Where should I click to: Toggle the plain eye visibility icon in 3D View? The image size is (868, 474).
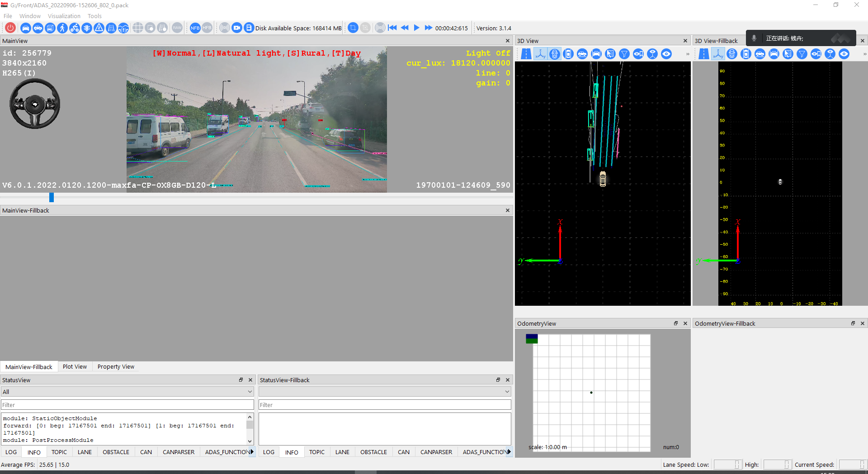[x=666, y=54]
